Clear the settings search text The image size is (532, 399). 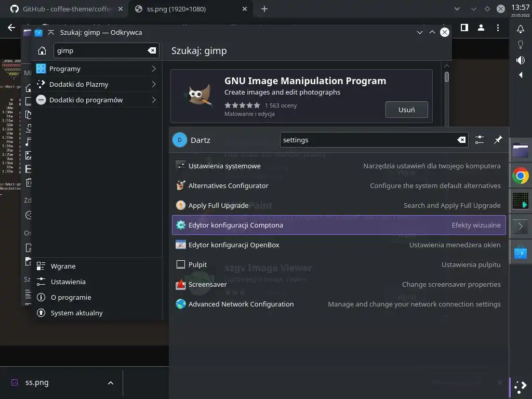coord(461,140)
